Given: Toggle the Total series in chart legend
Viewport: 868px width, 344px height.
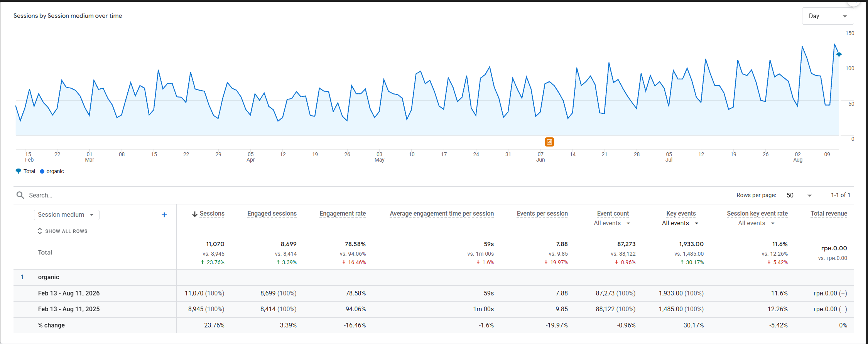Looking at the screenshot, I should (x=25, y=171).
